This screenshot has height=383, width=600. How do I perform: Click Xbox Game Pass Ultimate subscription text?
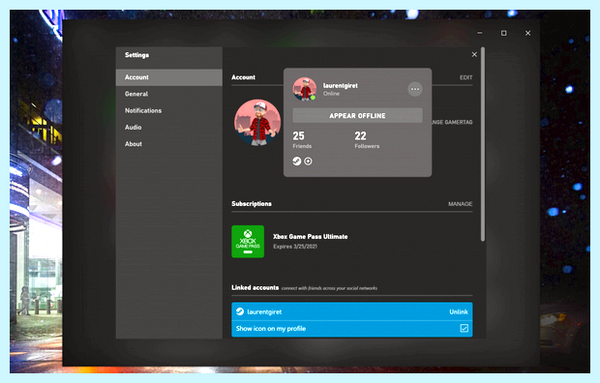(x=310, y=236)
